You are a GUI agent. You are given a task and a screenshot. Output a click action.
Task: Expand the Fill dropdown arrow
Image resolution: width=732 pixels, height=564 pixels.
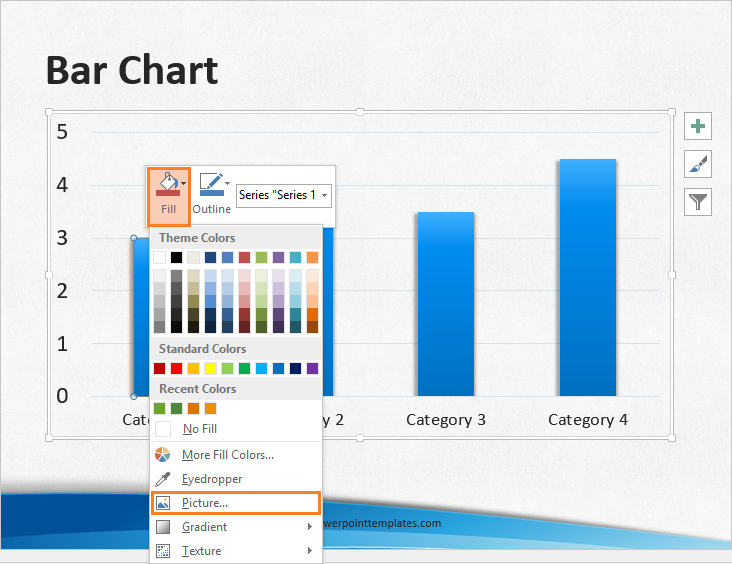click(184, 183)
